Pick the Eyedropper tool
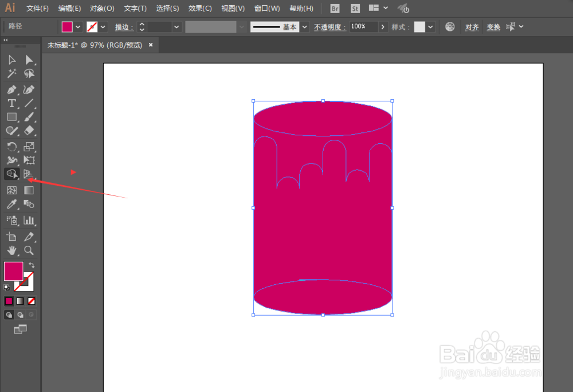 pos(11,204)
